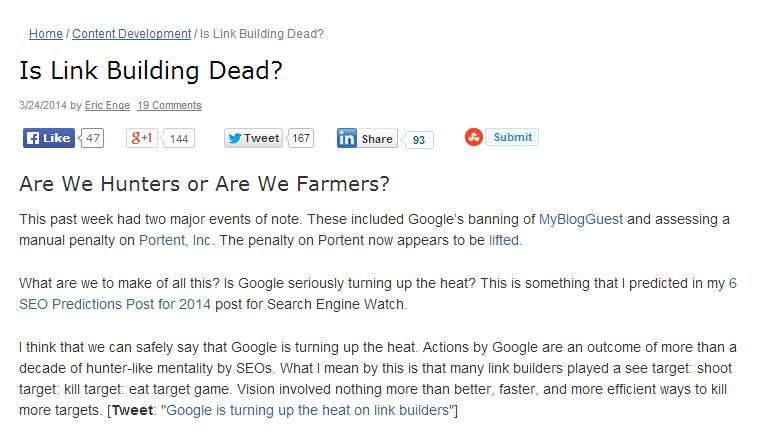Click the 'Is Link Building Dead?' headline
The width and height of the screenshot is (778, 432).
point(151,70)
